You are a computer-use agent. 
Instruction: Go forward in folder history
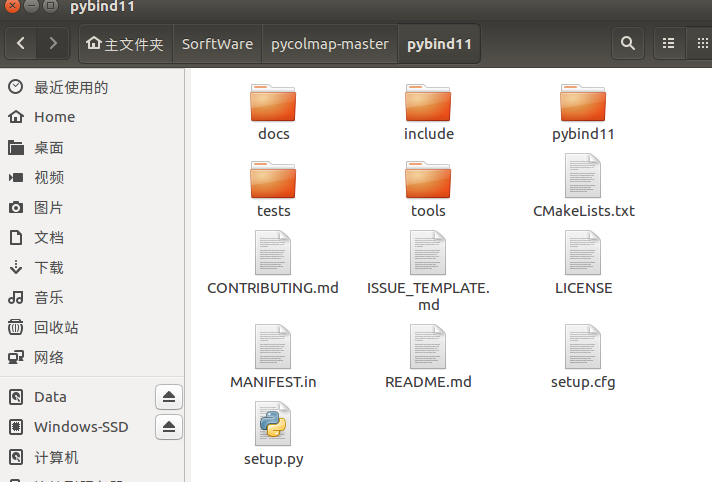53,44
